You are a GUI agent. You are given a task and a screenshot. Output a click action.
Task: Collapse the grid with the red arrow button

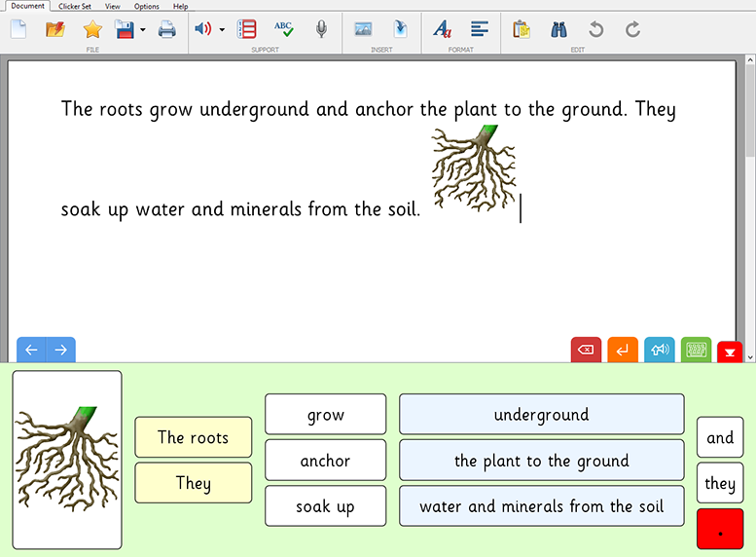(730, 353)
